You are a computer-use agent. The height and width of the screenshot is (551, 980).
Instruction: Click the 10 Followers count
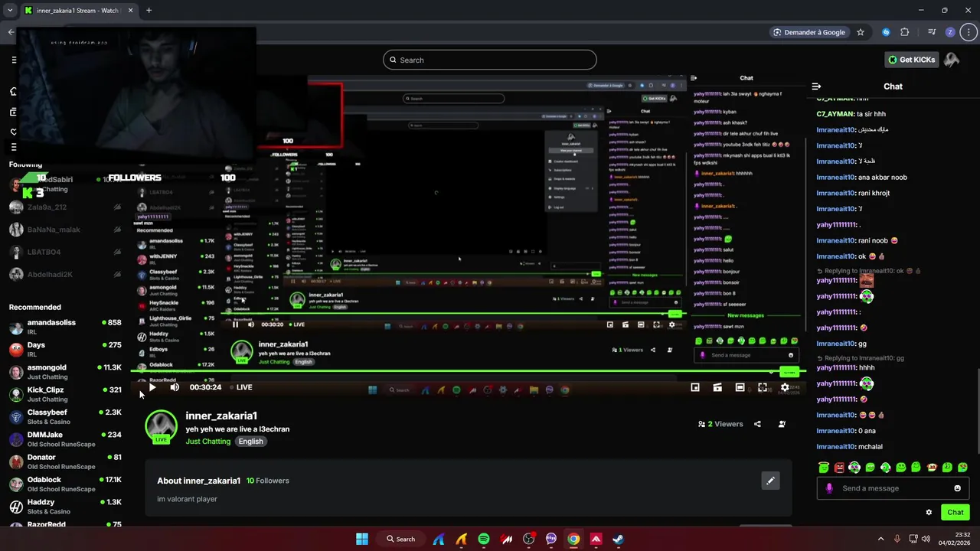click(267, 481)
